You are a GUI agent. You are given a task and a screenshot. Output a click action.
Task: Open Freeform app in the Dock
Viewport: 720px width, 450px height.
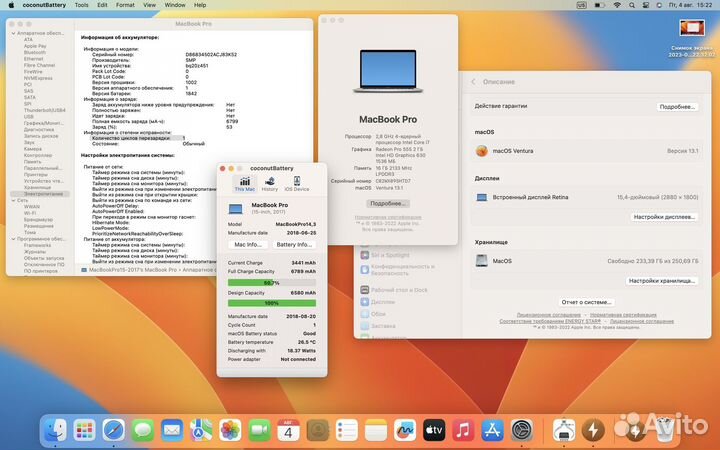tap(405, 430)
